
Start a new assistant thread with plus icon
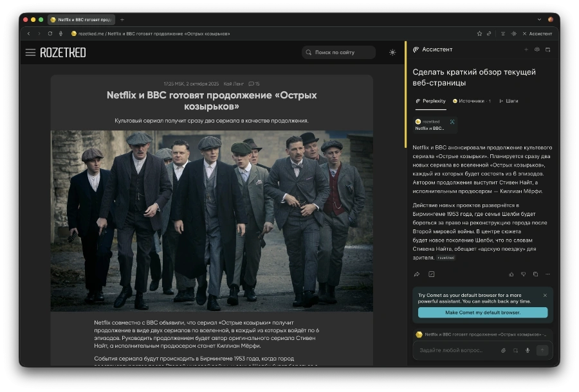526,49
